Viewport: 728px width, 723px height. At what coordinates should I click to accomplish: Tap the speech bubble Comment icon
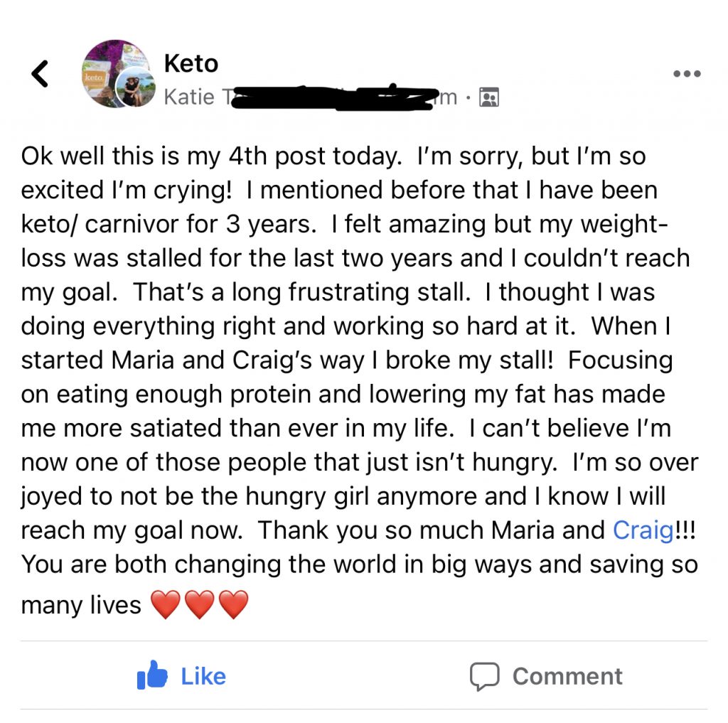click(x=484, y=677)
